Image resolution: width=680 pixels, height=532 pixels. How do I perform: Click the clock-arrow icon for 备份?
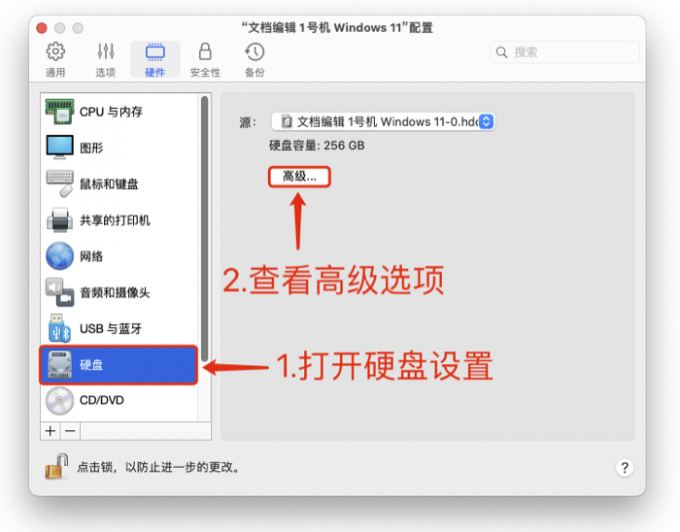click(x=255, y=52)
